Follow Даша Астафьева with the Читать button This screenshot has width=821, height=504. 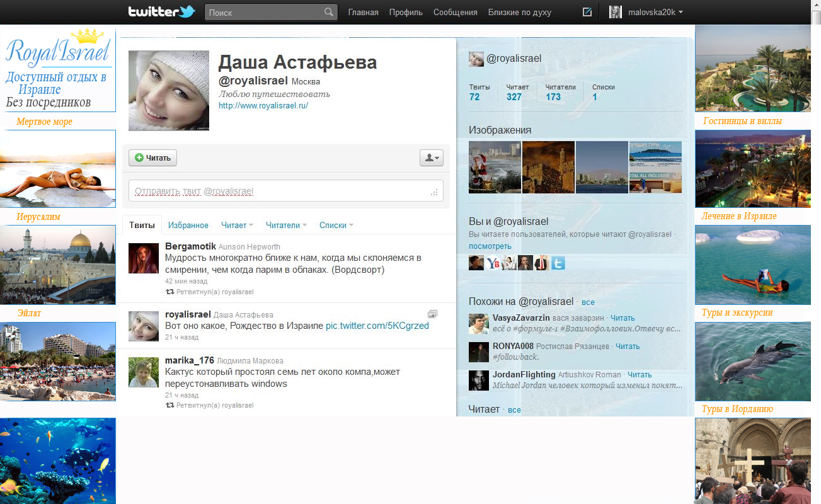tap(152, 157)
